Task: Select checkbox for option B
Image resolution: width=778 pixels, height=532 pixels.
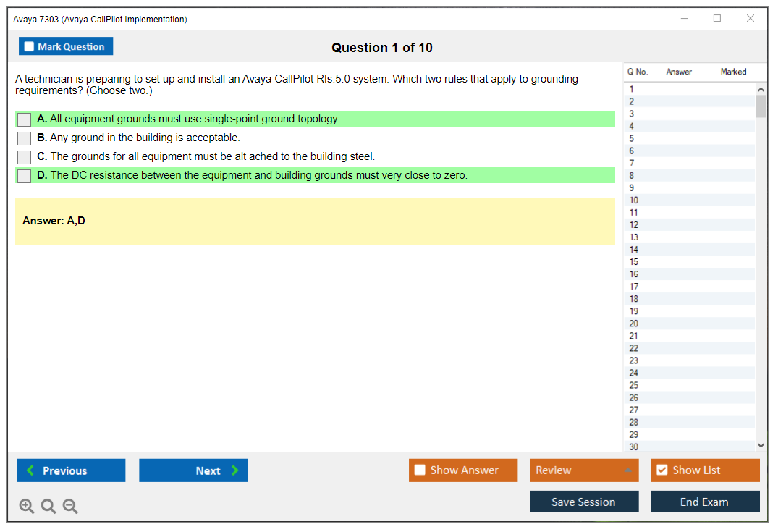Action: click(x=24, y=138)
